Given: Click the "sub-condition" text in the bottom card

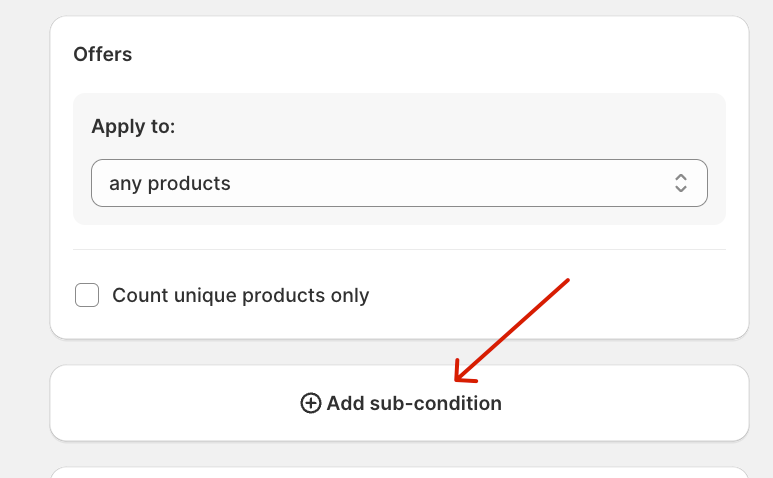Looking at the screenshot, I should point(435,403).
